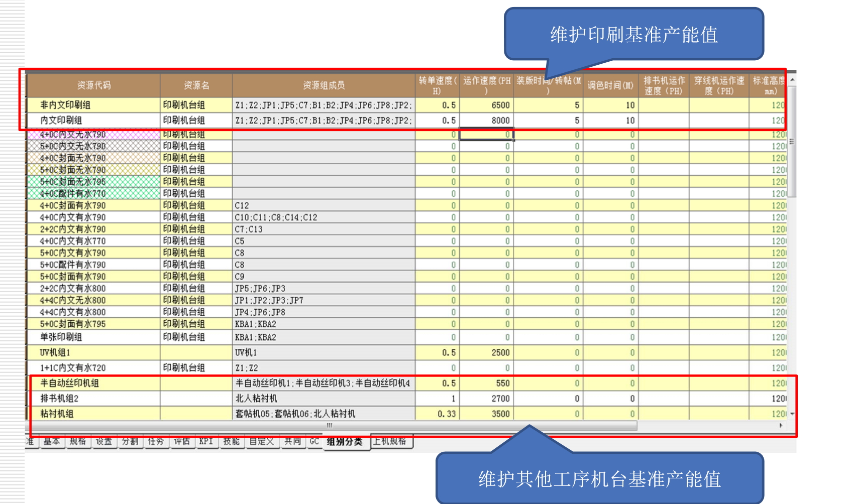Viewport: 850px width, 504px height.
Task: Click running speed cell showing 6500
Action: pos(486,105)
